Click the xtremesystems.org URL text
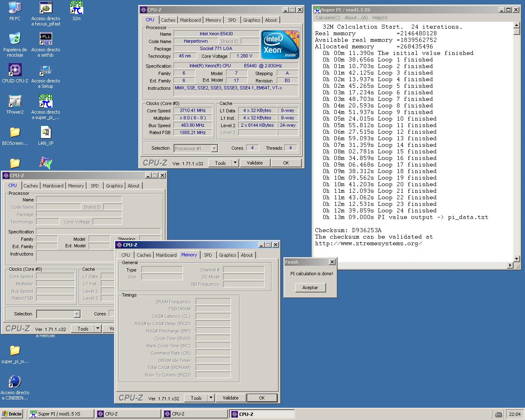Screen dimensions: 525x420 coord(369,244)
